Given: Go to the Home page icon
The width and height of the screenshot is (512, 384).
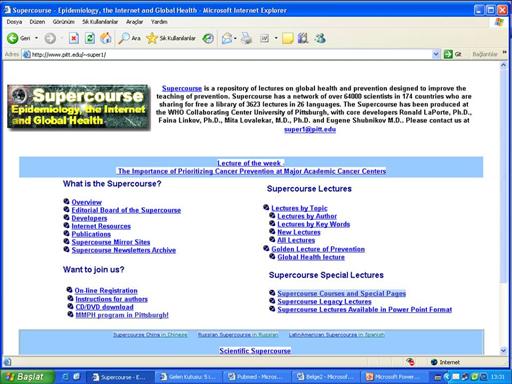Looking at the screenshot, I should click(106, 38).
